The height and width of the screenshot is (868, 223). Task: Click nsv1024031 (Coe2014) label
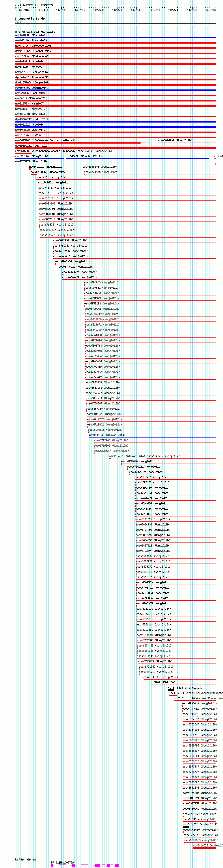(x=30, y=114)
